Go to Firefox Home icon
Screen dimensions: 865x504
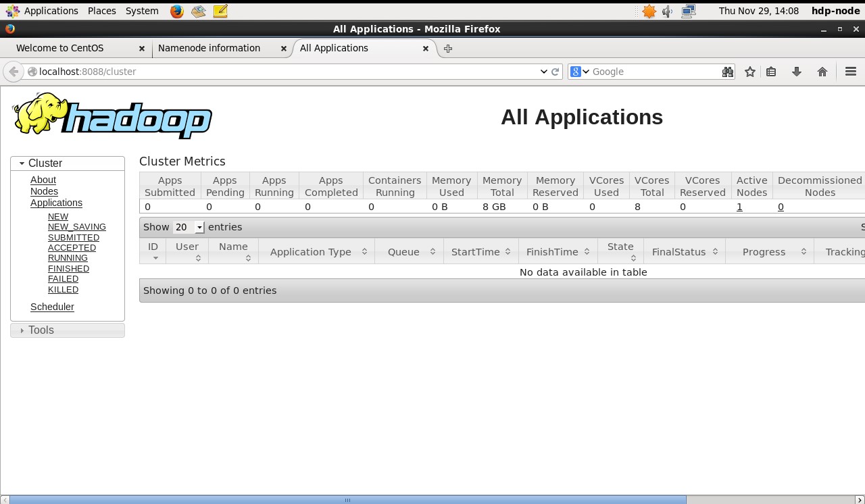click(x=822, y=72)
